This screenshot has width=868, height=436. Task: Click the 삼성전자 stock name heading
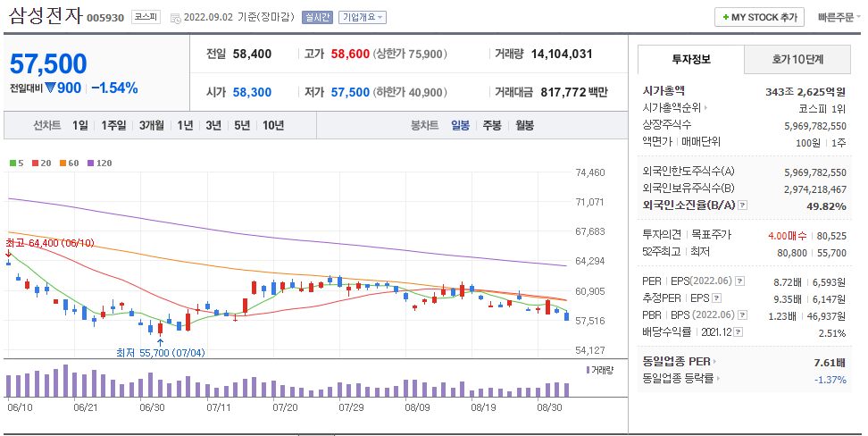pyautogui.click(x=46, y=15)
